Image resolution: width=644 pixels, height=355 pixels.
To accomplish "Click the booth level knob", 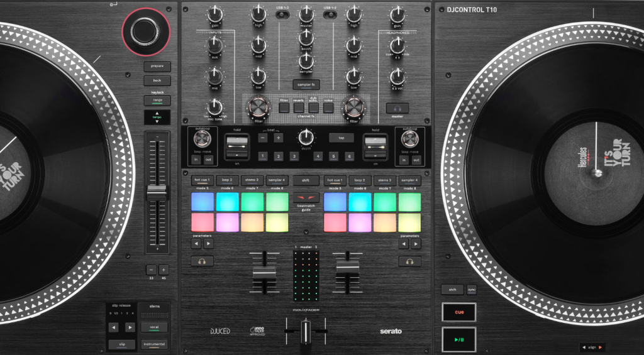I will click(x=306, y=38).
